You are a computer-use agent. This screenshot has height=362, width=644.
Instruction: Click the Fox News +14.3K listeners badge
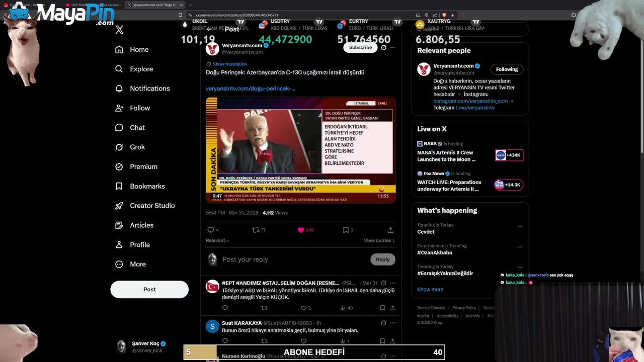(509, 185)
